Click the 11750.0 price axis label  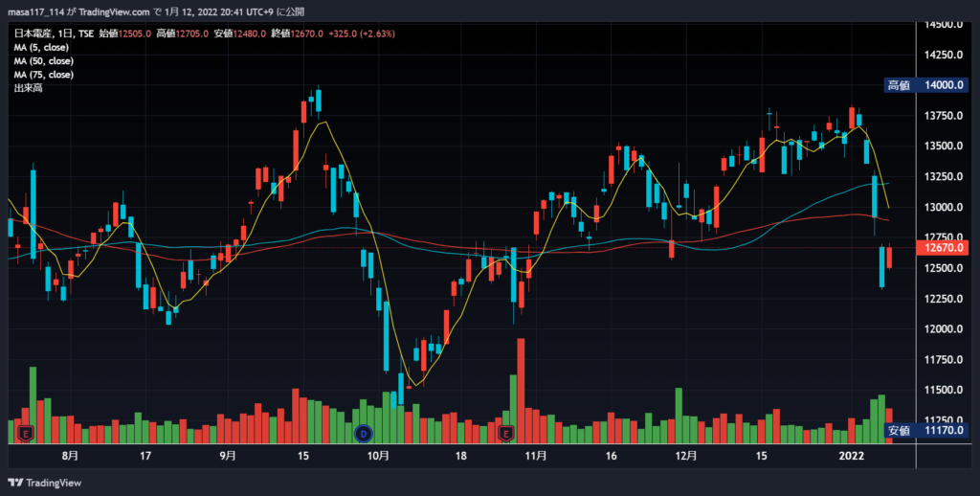(x=943, y=360)
